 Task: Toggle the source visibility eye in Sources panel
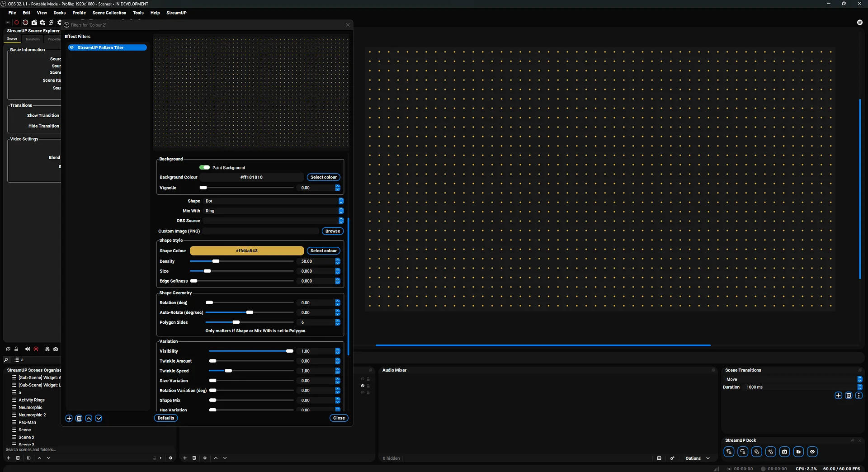pyautogui.click(x=363, y=386)
